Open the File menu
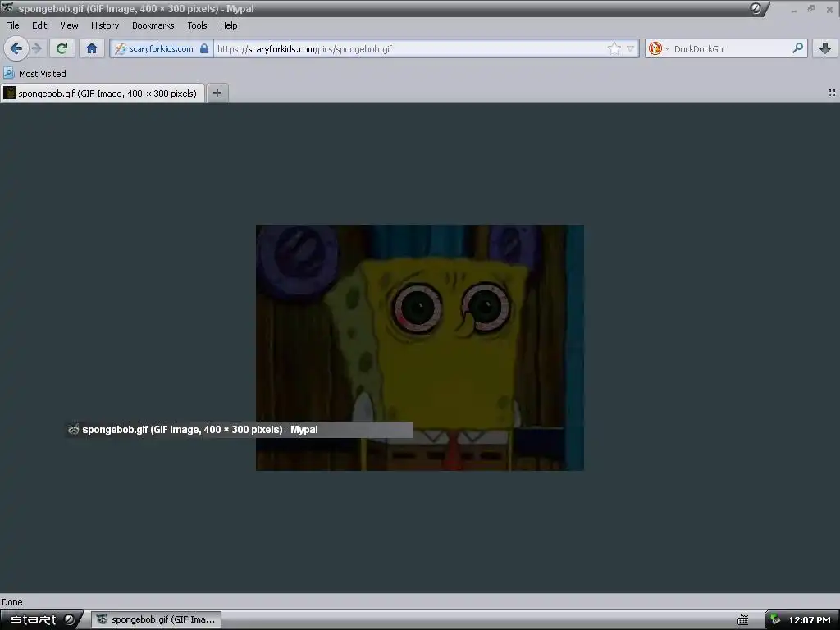The image size is (840, 630). tap(12, 25)
